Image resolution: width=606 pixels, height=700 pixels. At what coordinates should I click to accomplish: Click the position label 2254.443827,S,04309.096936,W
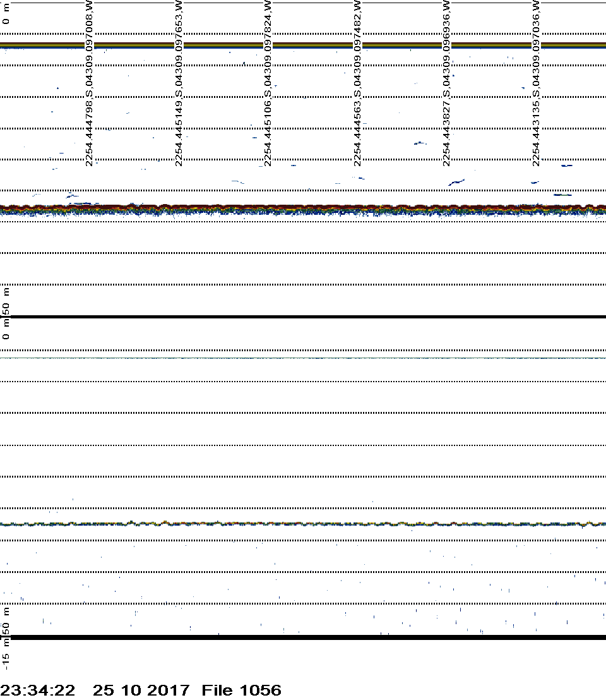448,83
